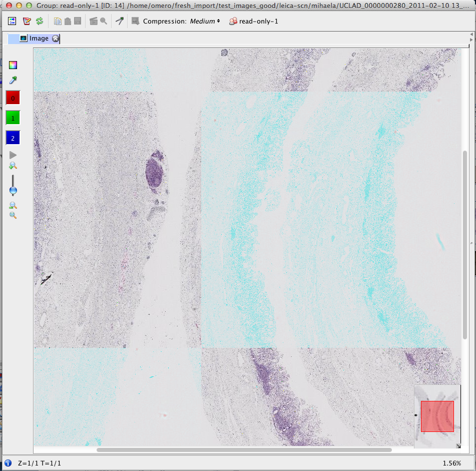Click the metadata edit pencil icon
Viewport: 476px width, 471px height.
click(x=27, y=21)
